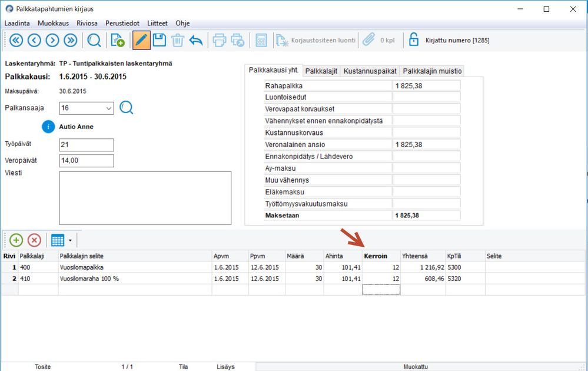Image resolution: width=588 pixels, height=371 pixels.
Task: Toggle the edit pencil tool
Action: (141, 40)
